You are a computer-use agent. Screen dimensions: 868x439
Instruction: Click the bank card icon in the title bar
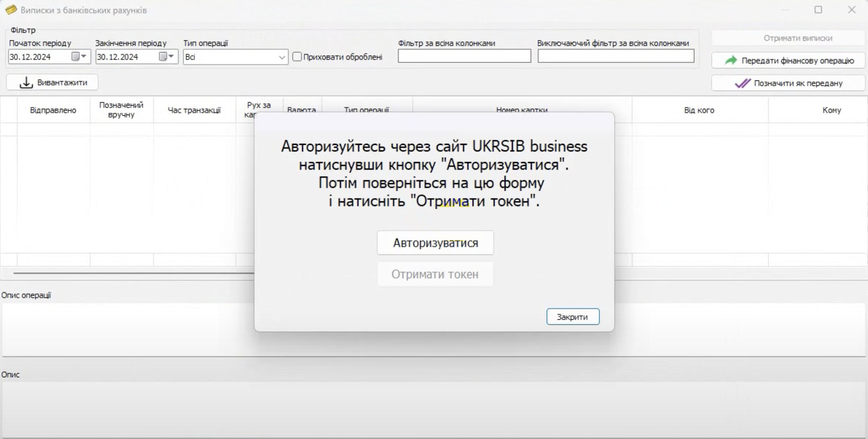point(11,10)
